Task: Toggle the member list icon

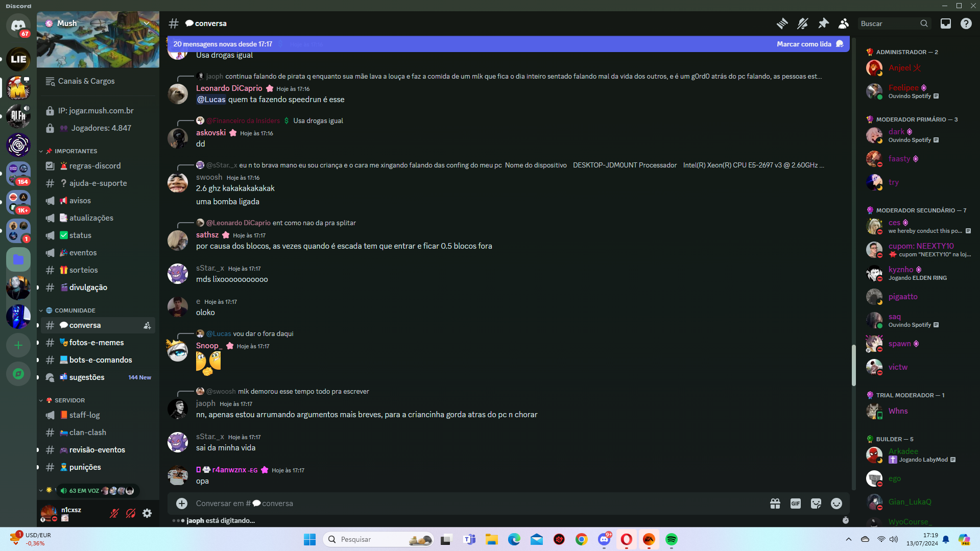Action: [x=844, y=23]
